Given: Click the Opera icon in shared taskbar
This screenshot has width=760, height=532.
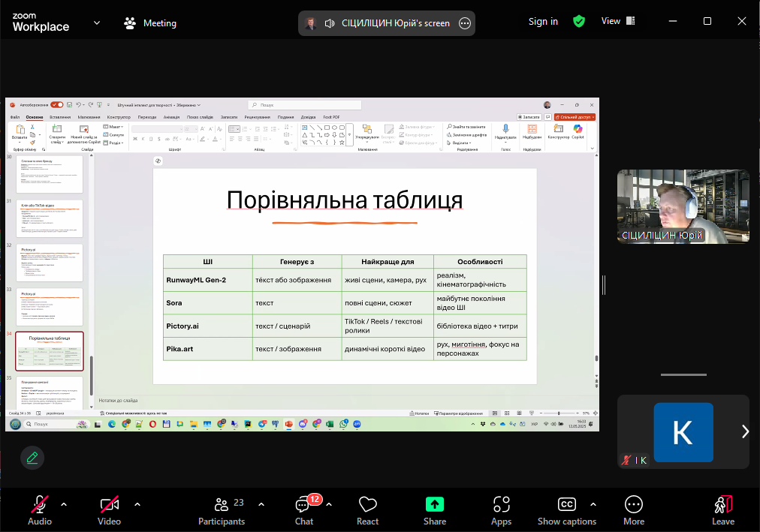Looking at the screenshot, I should tap(152, 424).
